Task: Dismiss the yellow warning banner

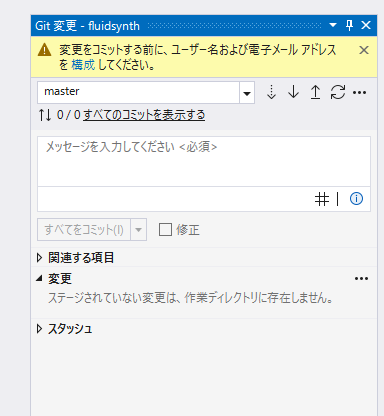Action: 364,50
